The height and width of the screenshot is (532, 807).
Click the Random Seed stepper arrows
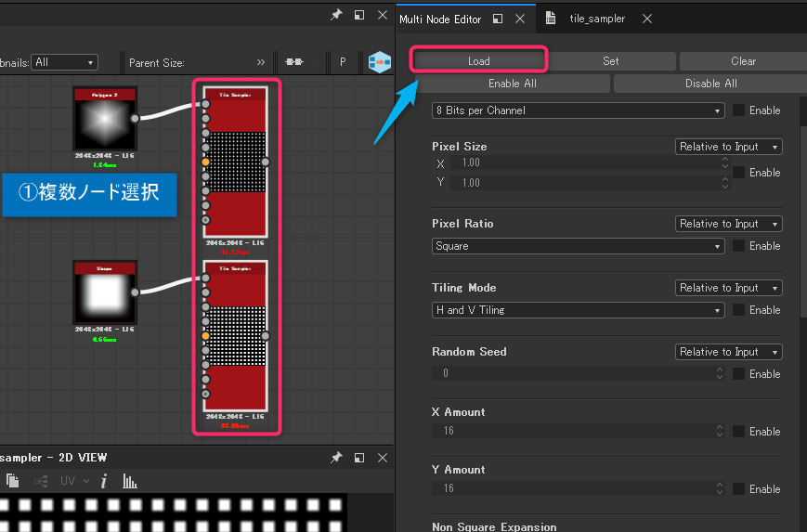[720, 373]
